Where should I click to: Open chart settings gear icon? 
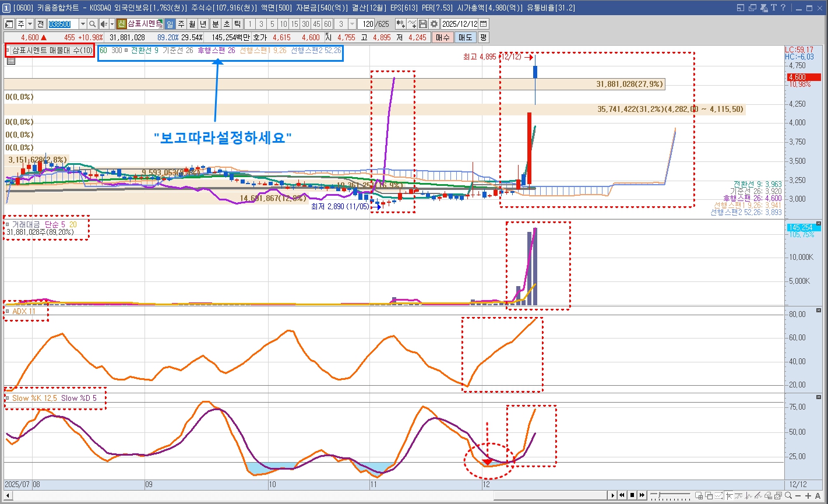(x=434, y=24)
